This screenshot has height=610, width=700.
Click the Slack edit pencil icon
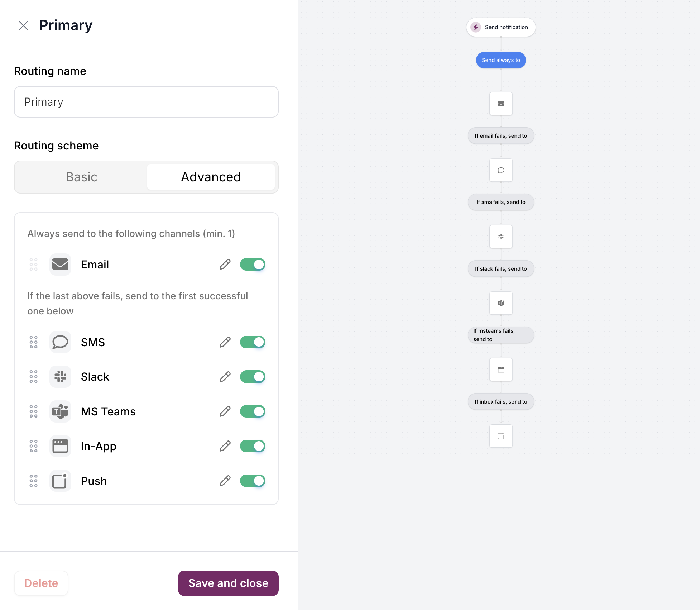[x=225, y=377]
